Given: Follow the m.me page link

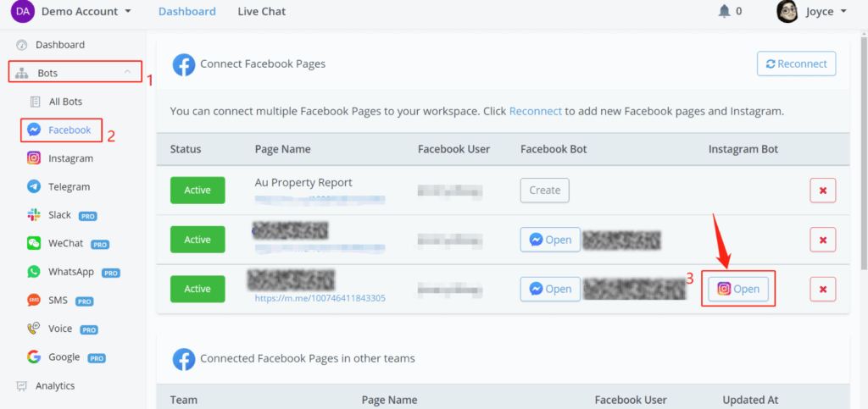Looking at the screenshot, I should point(320,298).
